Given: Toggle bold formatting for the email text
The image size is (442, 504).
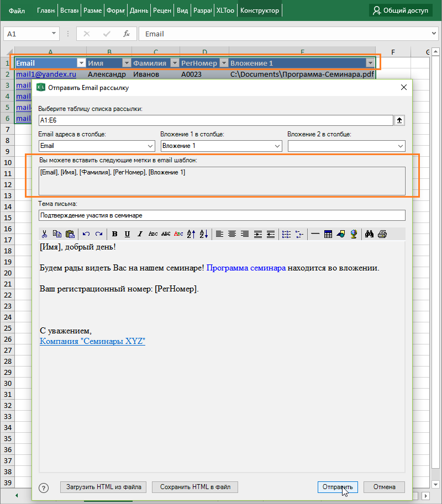Looking at the screenshot, I should (114, 234).
